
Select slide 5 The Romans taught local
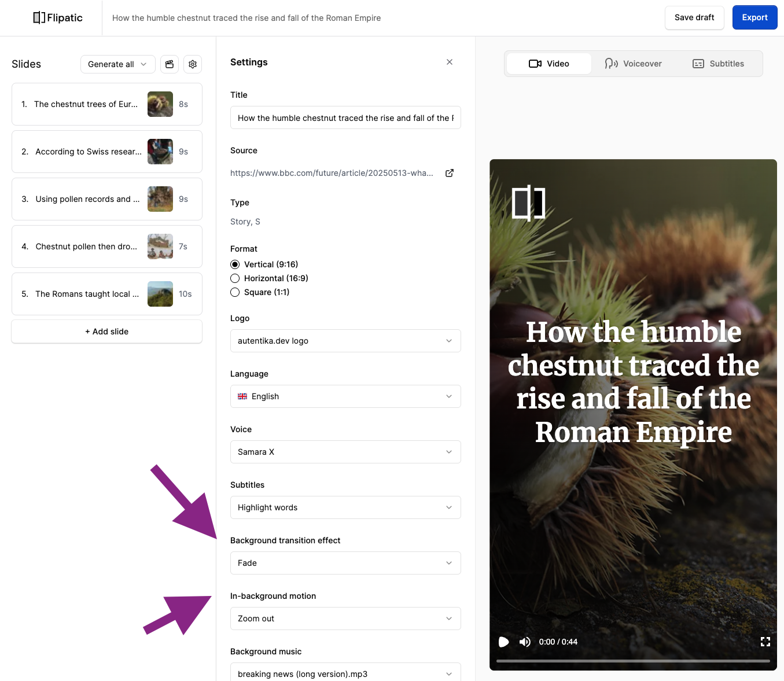107,294
